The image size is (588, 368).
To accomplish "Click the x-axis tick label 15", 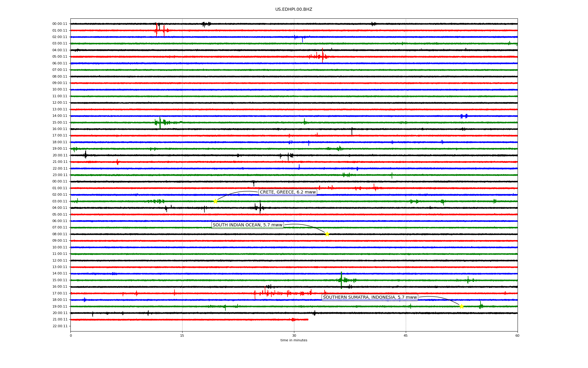I will [182, 335].
